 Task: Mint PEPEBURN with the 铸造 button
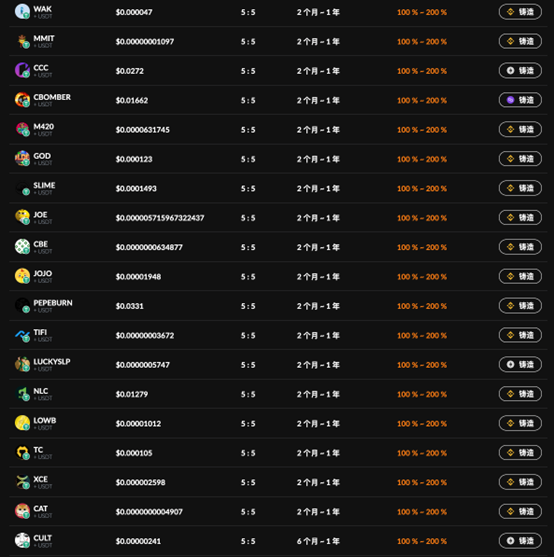tap(520, 306)
